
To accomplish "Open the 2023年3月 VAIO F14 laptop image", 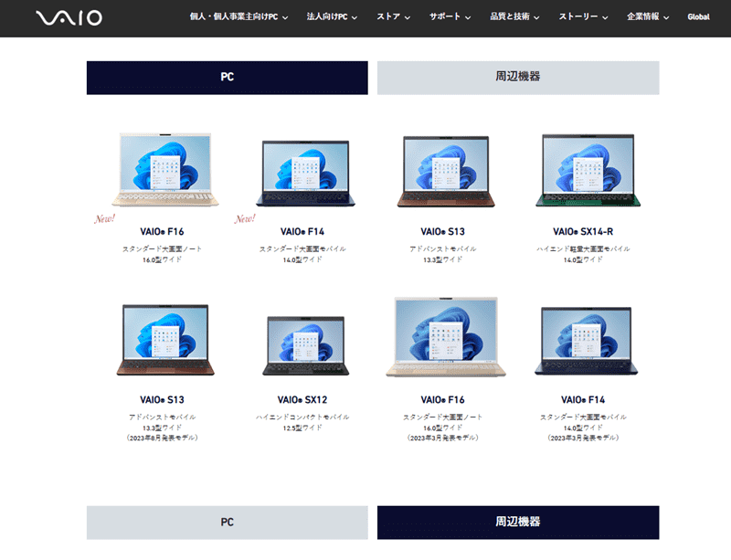I will point(586,341).
